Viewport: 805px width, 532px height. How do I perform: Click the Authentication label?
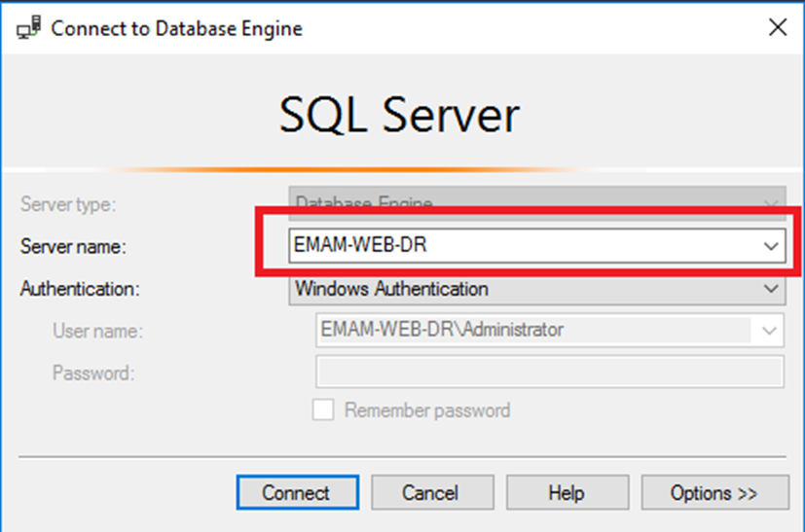click(x=80, y=289)
